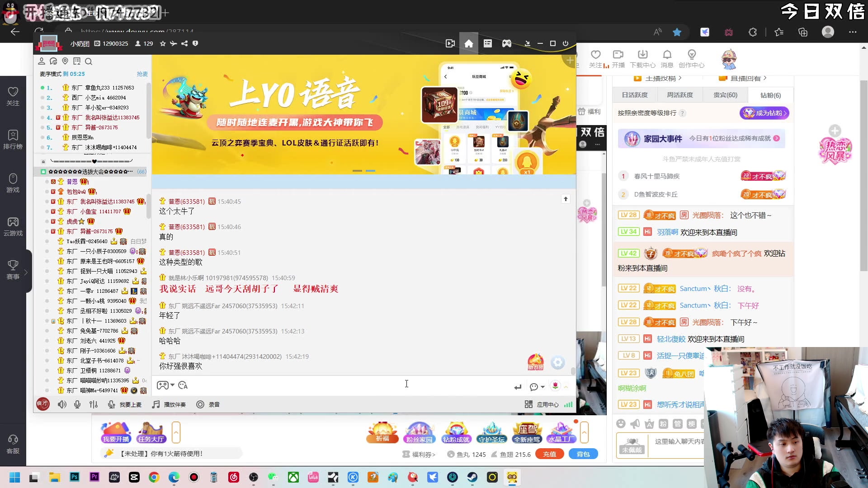Open the home tab icon
The image size is (868, 488).
pos(469,43)
